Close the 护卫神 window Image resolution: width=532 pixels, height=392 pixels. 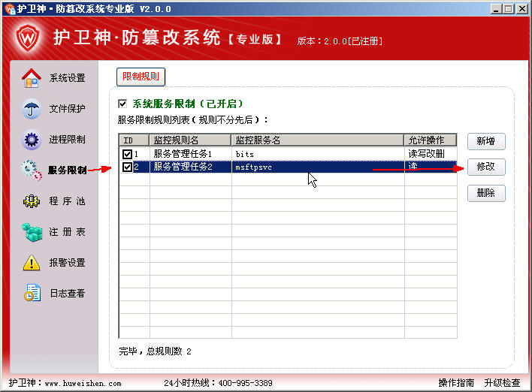[521, 9]
